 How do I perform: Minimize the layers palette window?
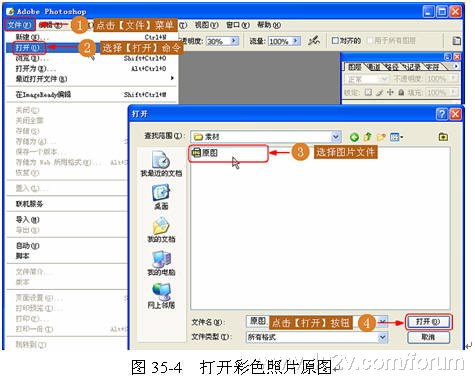tap(448, 57)
